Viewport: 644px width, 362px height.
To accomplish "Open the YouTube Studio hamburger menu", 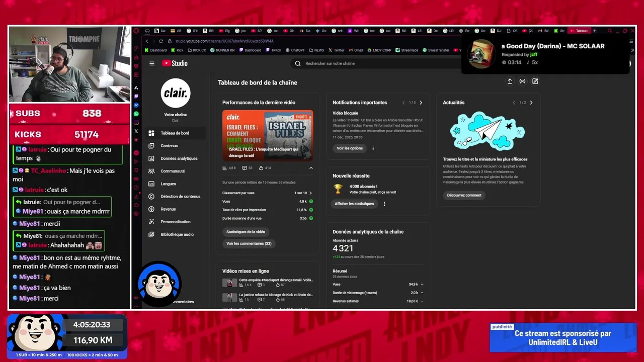I will point(152,63).
